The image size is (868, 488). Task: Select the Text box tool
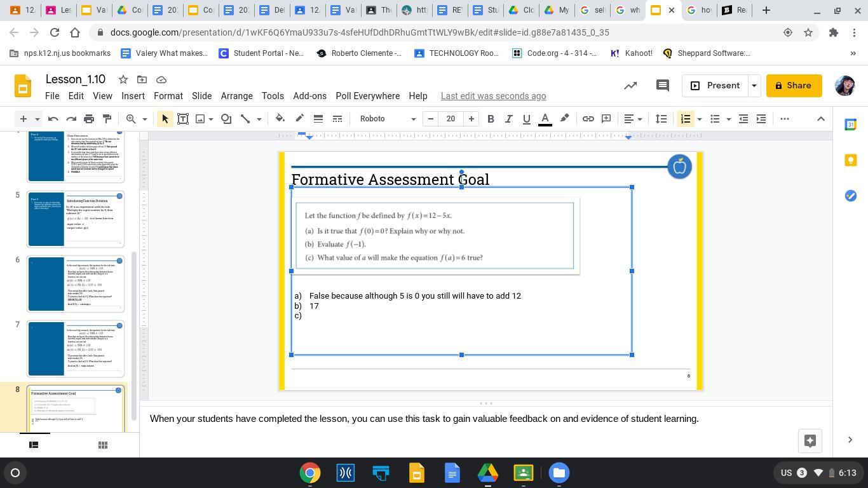tap(183, 119)
